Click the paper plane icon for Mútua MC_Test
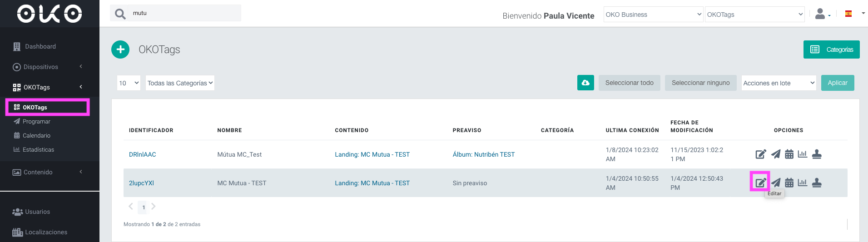The width and height of the screenshot is (868, 242). tap(776, 154)
